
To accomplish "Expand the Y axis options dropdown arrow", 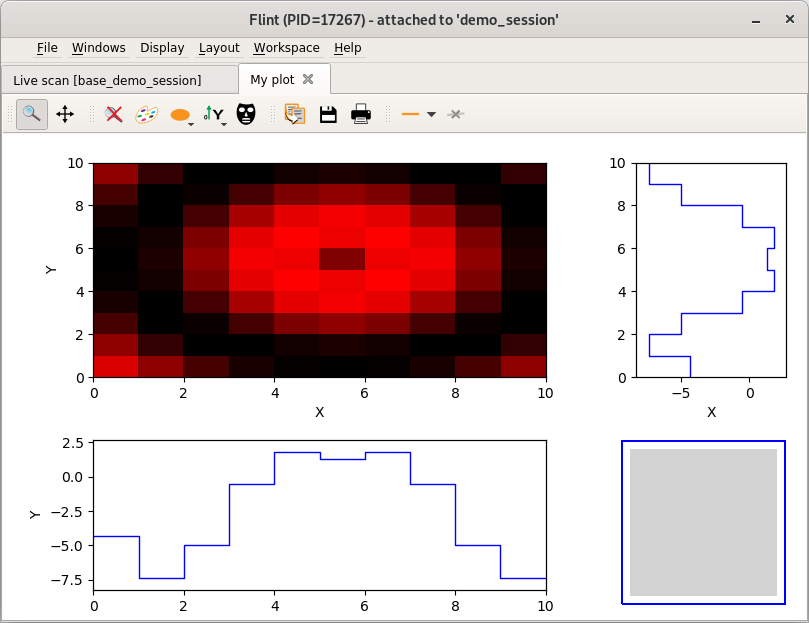I will point(224,124).
